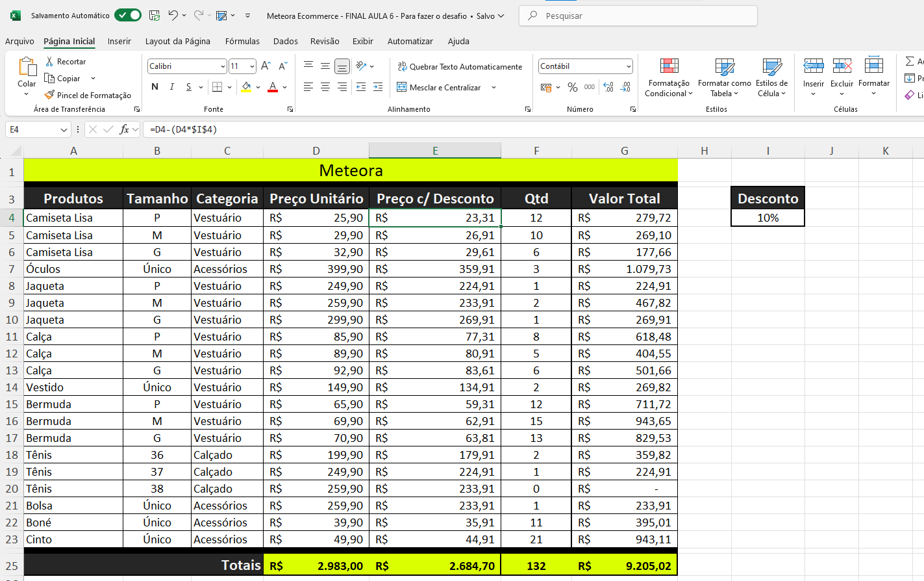The image size is (924, 581).
Task: Save the workbook using the disk icon
Action: (x=155, y=16)
